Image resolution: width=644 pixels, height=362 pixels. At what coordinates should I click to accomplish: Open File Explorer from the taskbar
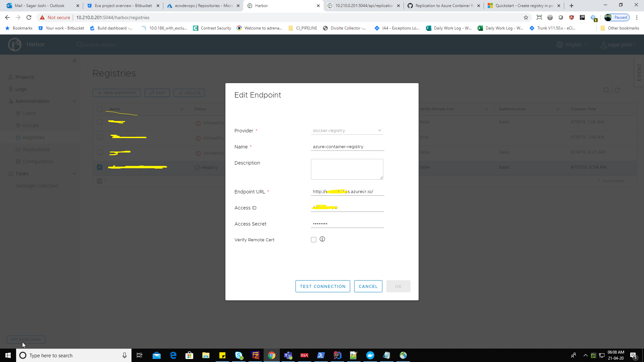point(206,355)
